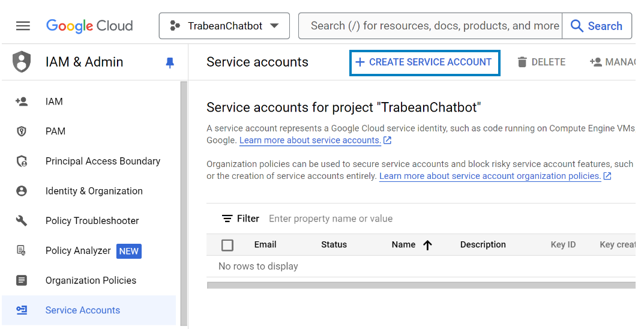
Task: Open the hamburger navigation menu
Action: (23, 26)
